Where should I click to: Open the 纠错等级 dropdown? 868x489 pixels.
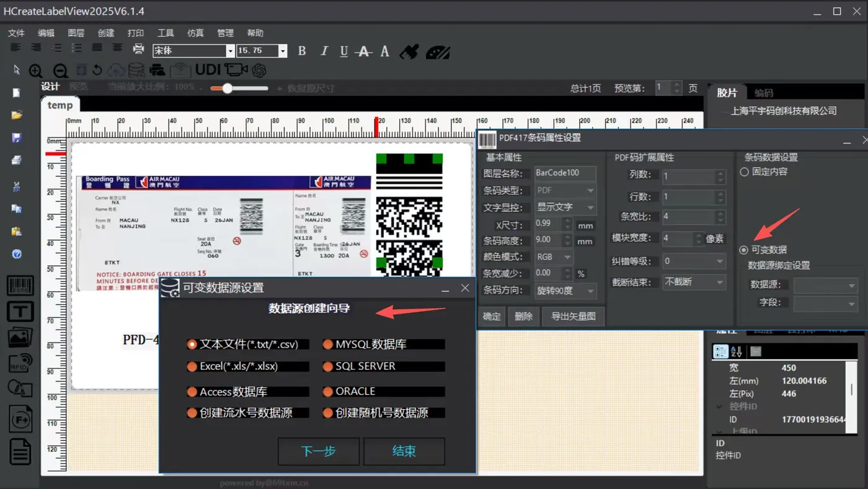click(694, 261)
